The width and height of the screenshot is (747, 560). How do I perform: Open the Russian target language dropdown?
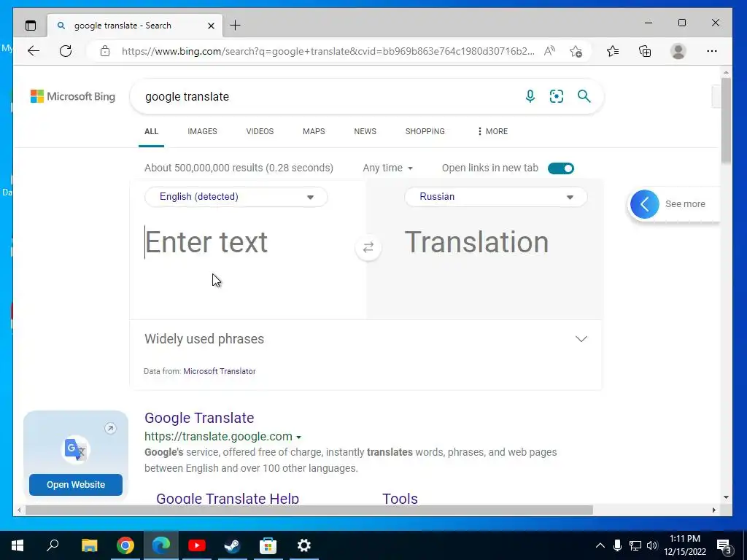click(x=495, y=197)
